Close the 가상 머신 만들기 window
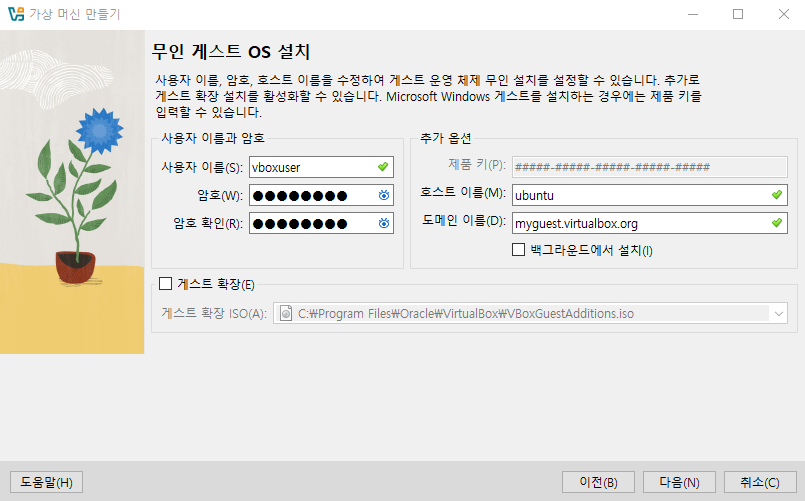 (x=783, y=14)
